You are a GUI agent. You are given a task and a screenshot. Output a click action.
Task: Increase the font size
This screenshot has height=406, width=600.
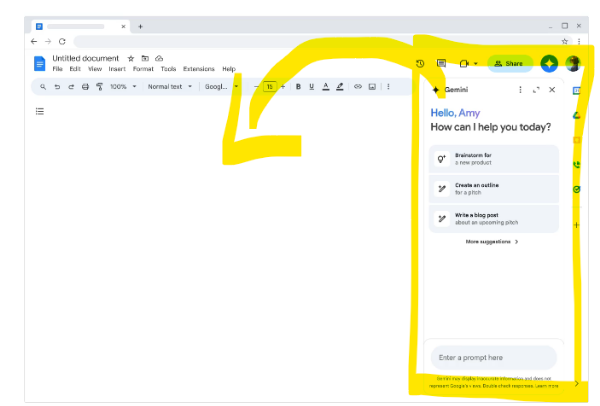(x=283, y=87)
